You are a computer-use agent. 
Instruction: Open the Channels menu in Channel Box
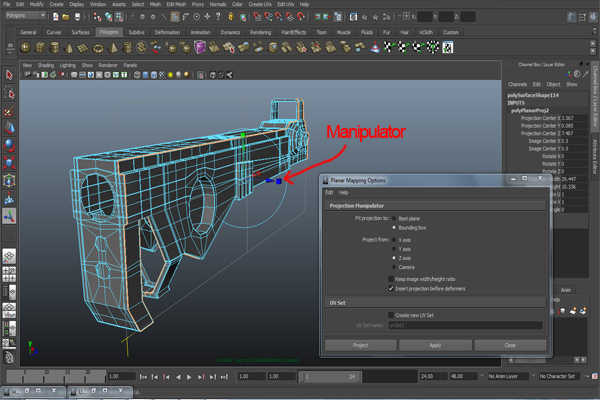(517, 84)
